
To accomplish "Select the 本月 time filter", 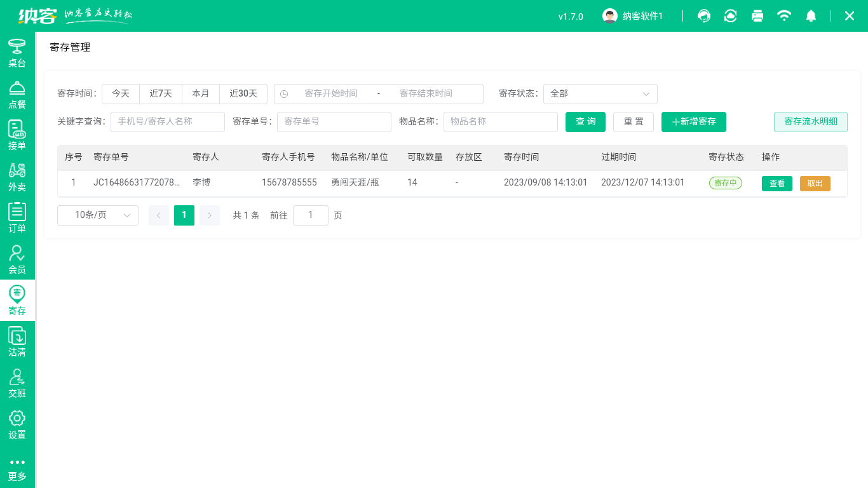I will pos(201,93).
